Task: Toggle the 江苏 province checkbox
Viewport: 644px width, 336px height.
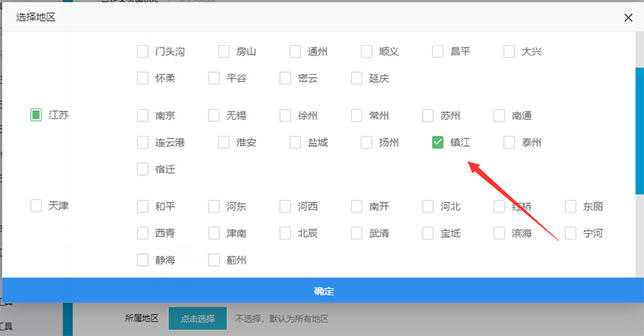Action: coord(35,115)
